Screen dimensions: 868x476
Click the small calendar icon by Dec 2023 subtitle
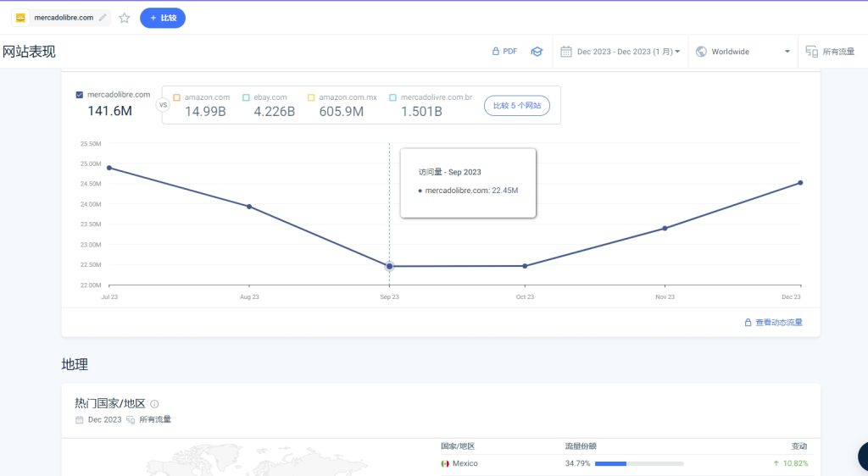tap(79, 420)
